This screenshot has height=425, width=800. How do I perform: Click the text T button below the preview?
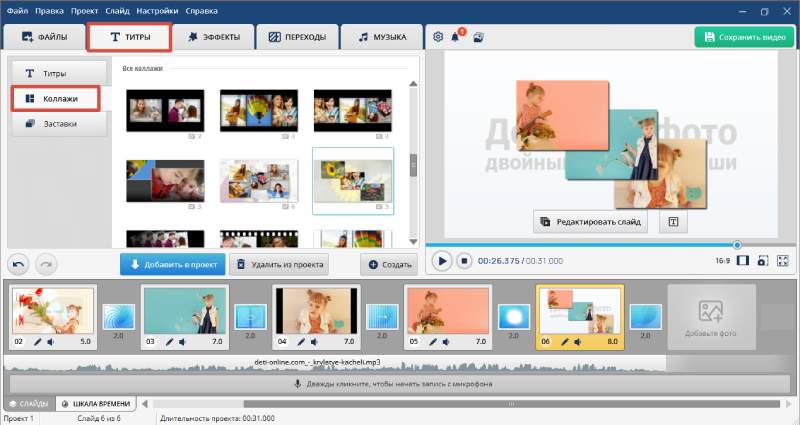point(673,222)
